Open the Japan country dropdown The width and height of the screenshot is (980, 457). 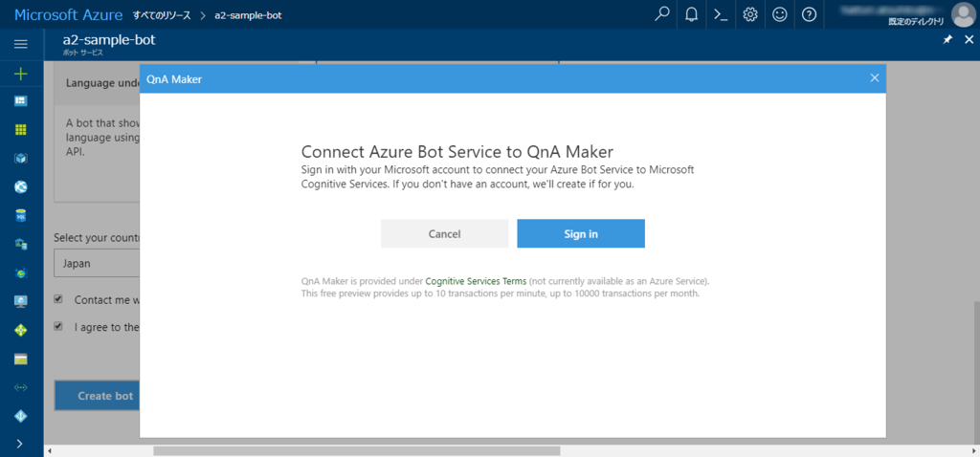[97, 264]
